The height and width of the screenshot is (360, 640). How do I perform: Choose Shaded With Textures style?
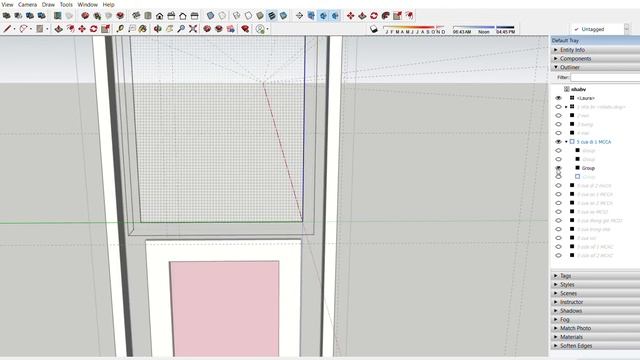(271, 16)
